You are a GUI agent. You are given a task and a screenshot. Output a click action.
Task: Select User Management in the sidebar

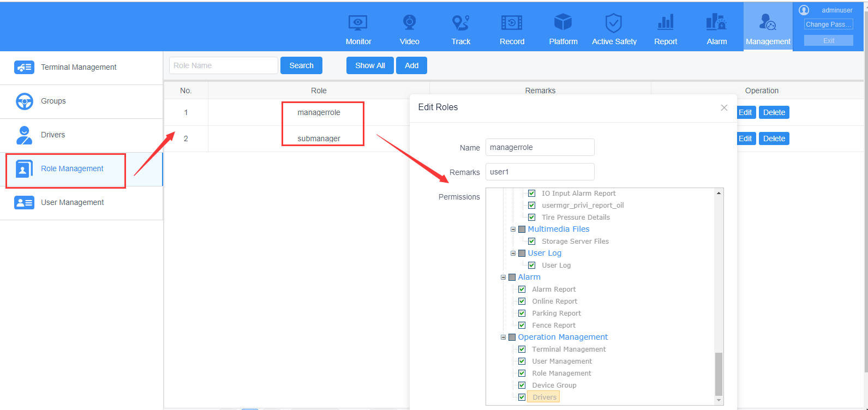point(81,203)
